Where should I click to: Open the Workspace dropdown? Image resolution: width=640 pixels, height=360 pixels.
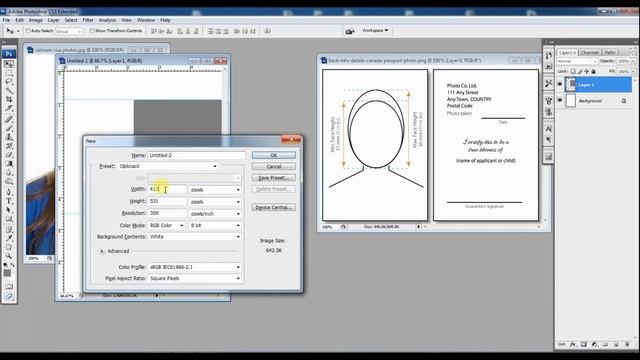[375, 31]
